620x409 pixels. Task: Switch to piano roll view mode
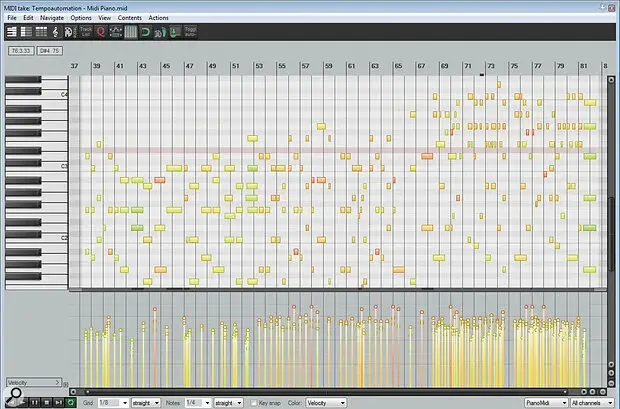tap(12, 32)
